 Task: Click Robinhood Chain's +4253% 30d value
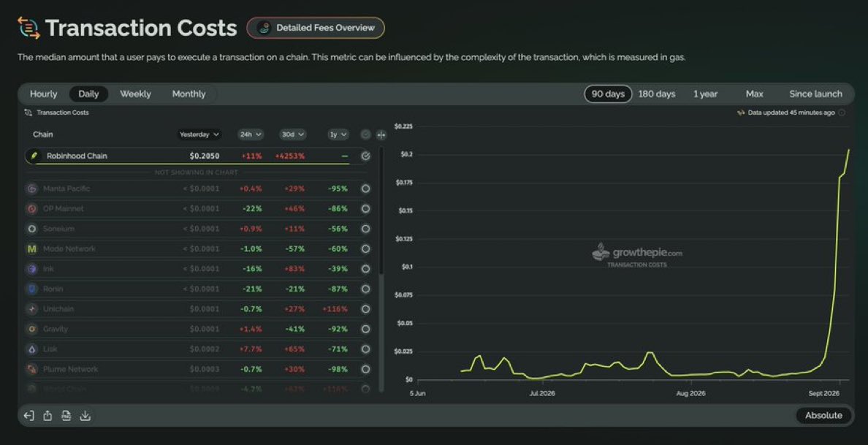(x=290, y=156)
